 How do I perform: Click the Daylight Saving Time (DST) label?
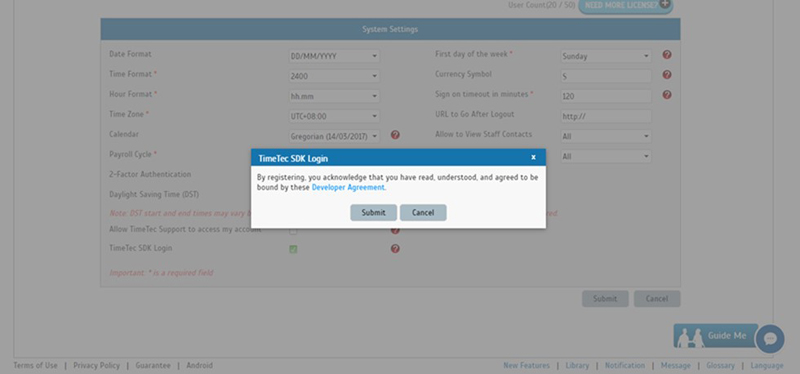point(154,194)
